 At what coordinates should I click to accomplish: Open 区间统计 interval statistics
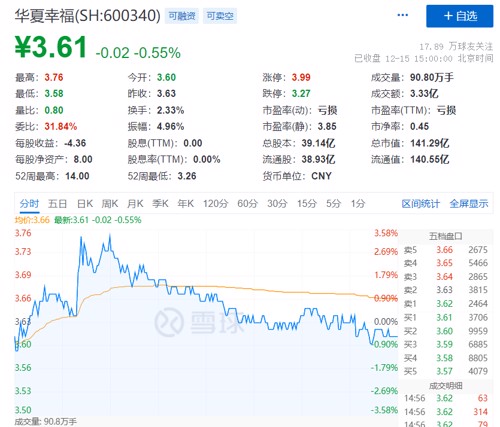(421, 203)
